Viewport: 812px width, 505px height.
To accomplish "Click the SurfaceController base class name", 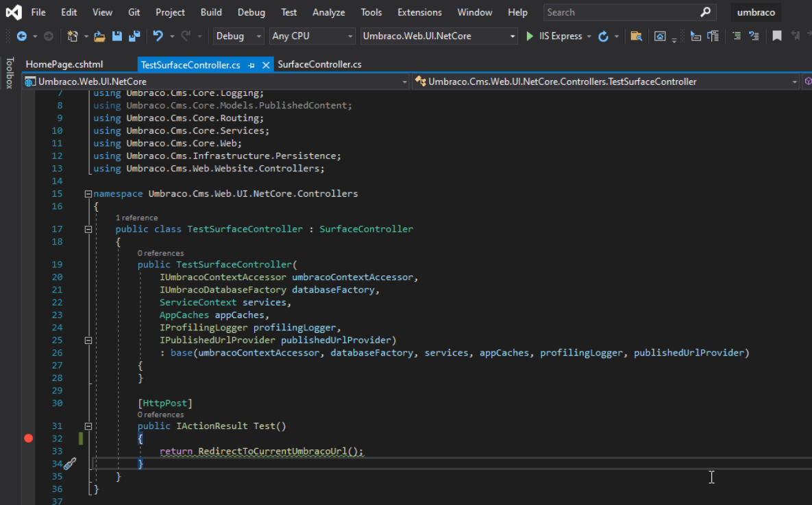I will (x=366, y=229).
